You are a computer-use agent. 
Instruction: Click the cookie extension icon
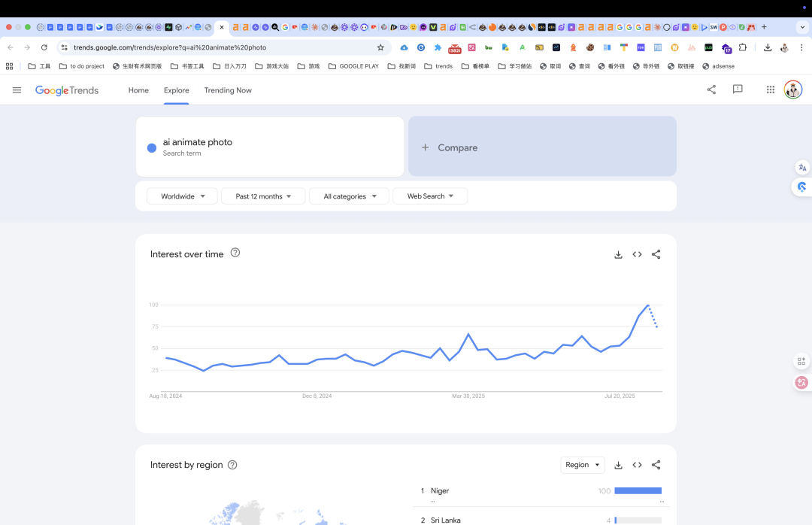pyautogui.click(x=590, y=47)
